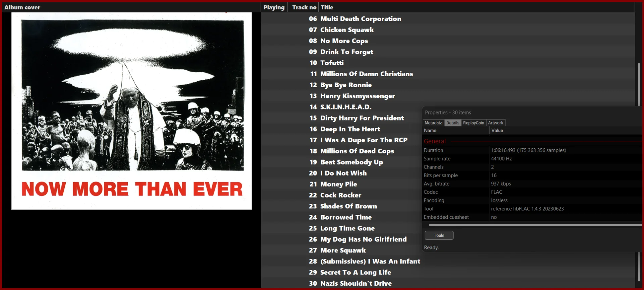Click the Tool value reference libFLAC
Viewport: 644px width, 290px height.
pos(527,209)
